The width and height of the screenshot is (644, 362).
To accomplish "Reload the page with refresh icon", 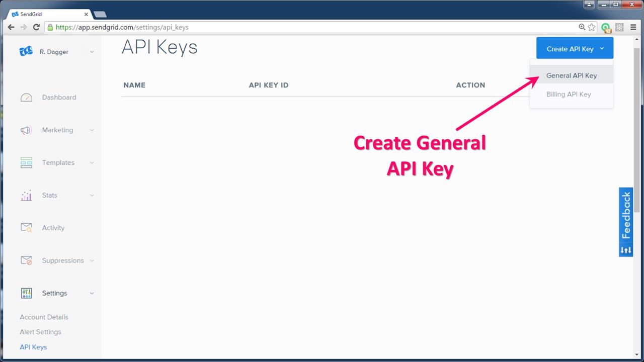I will (36, 27).
